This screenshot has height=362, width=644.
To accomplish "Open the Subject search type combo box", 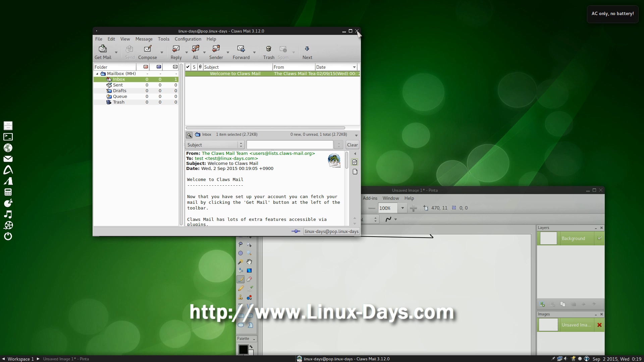I will [215, 145].
